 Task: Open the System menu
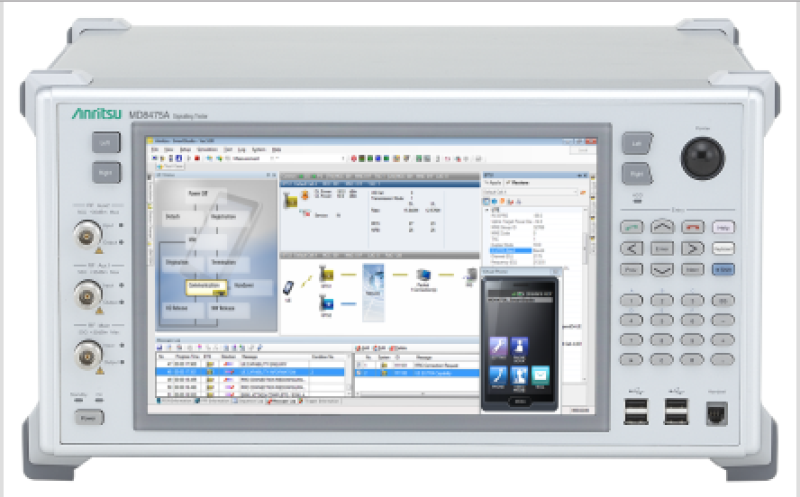259,150
